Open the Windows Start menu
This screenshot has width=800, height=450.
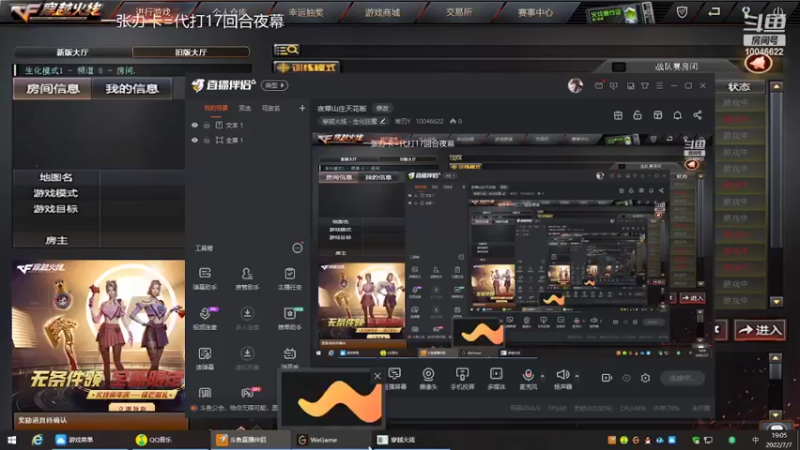click(11, 440)
